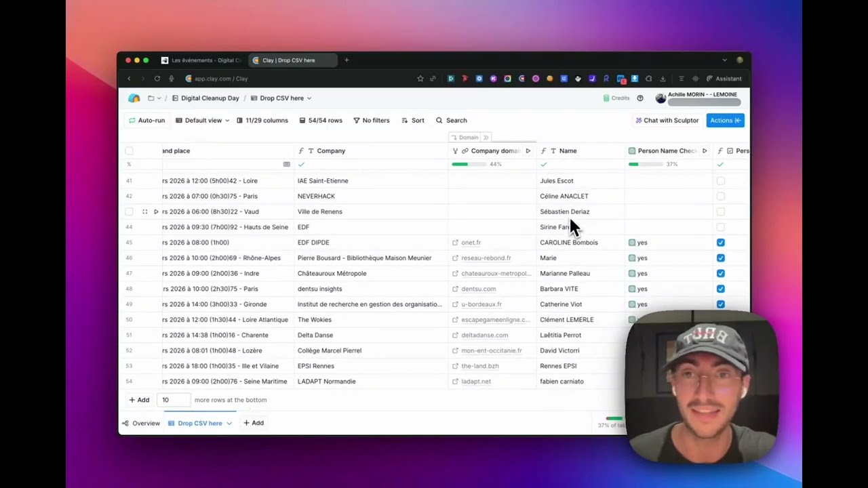This screenshot has height=488, width=868.
Task: Open the Overview bottom tab
Action: click(140, 424)
